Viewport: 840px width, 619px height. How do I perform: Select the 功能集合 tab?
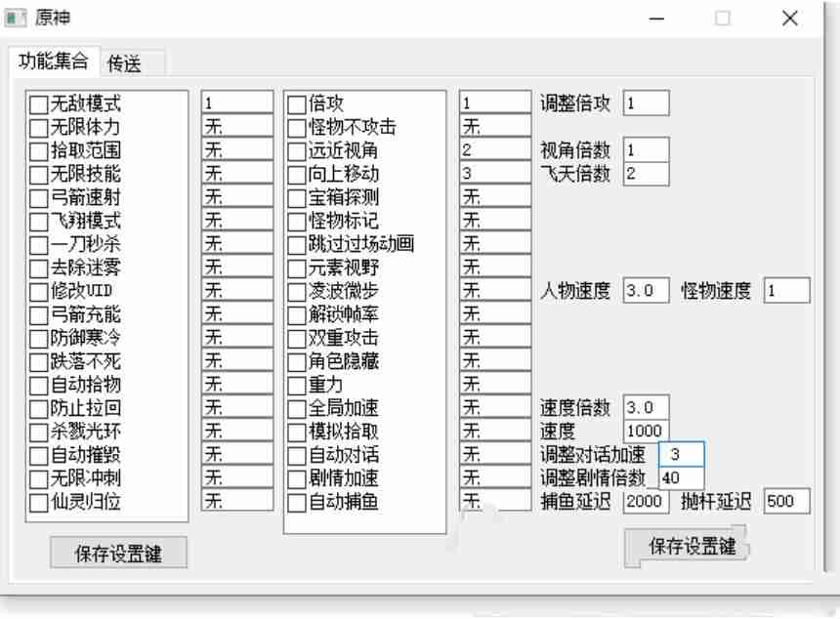click(54, 61)
